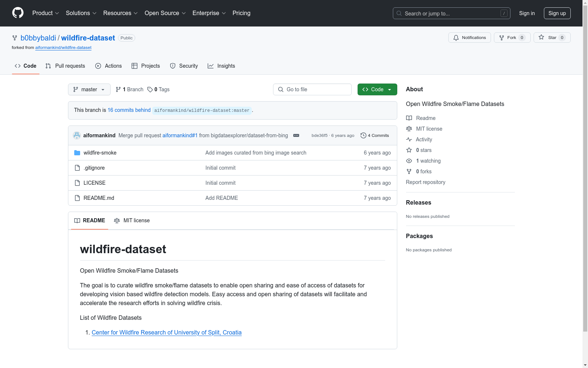
Task: Open the Activity link in About
Action: (419, 139)
